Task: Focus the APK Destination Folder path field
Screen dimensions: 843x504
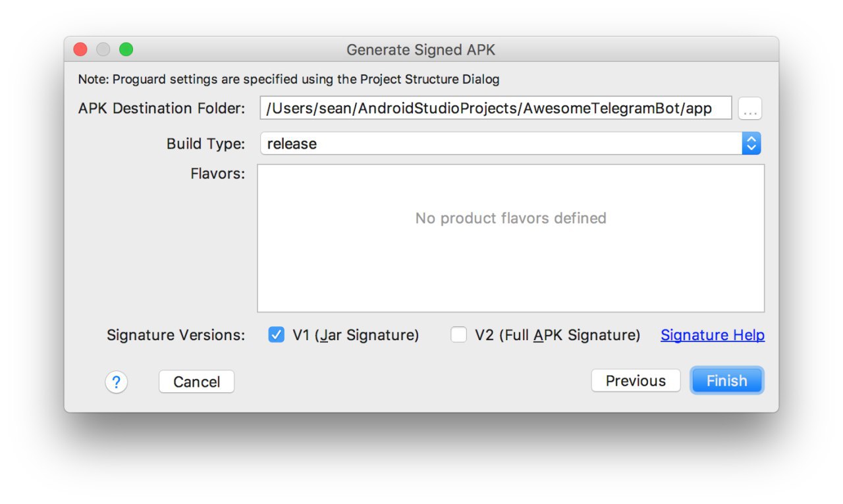Action: click(x=496, y=109)
